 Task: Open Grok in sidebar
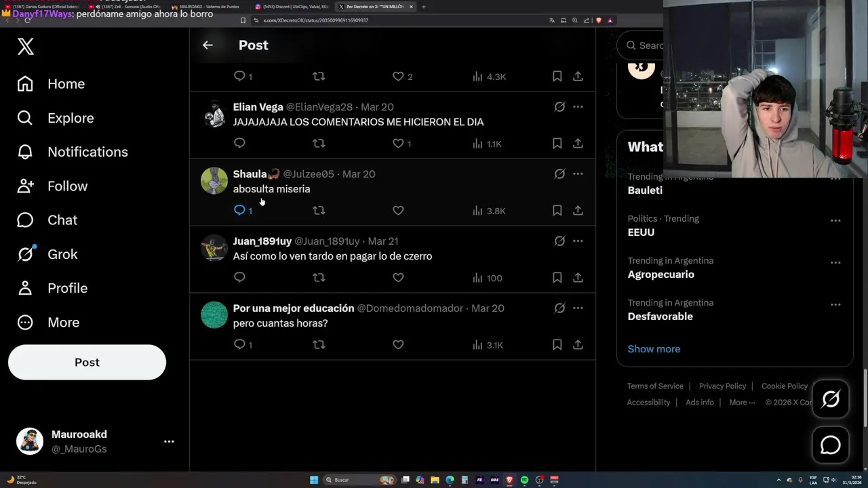pyautogui.click(x=47, y=254)
